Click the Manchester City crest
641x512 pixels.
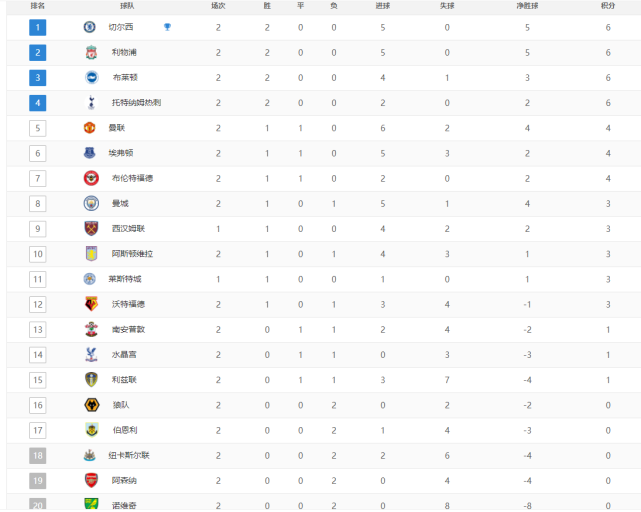click(91, 203)
